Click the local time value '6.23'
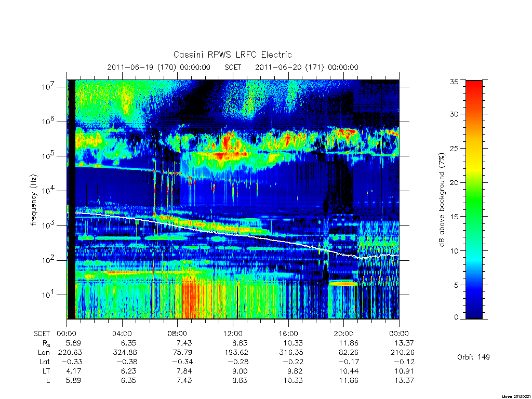Image resolution: width=532 pixels, height=399 pixels. coord(129,371)
